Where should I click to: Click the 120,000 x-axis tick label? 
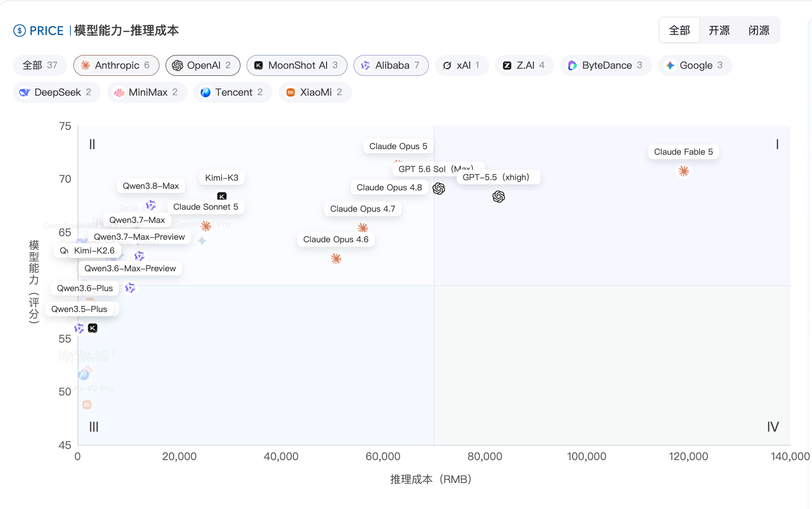(x=688, y=457)
